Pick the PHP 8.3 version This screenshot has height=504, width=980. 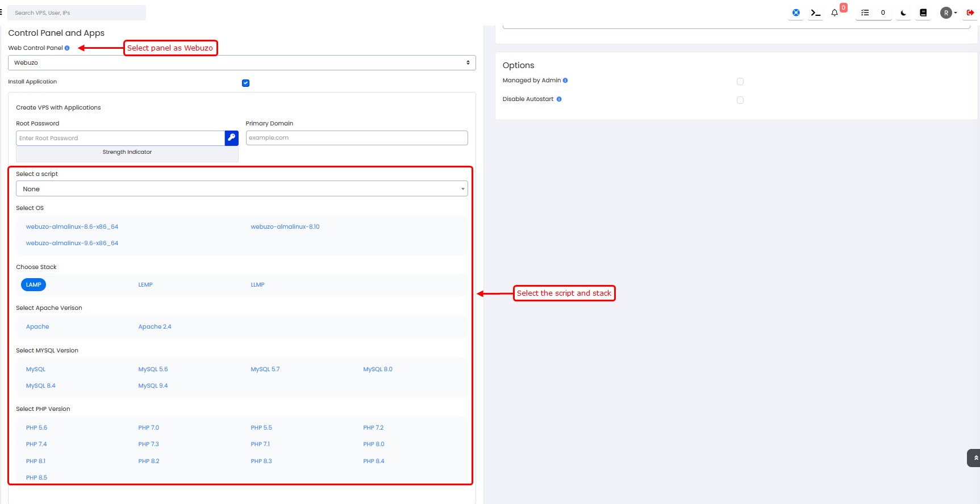pos(261,461)
